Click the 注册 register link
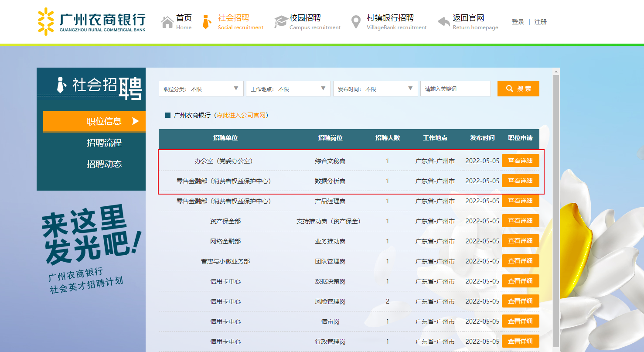The width and height of the screenshot is (644, 352). pyautogui.click(x=541, y=22)
